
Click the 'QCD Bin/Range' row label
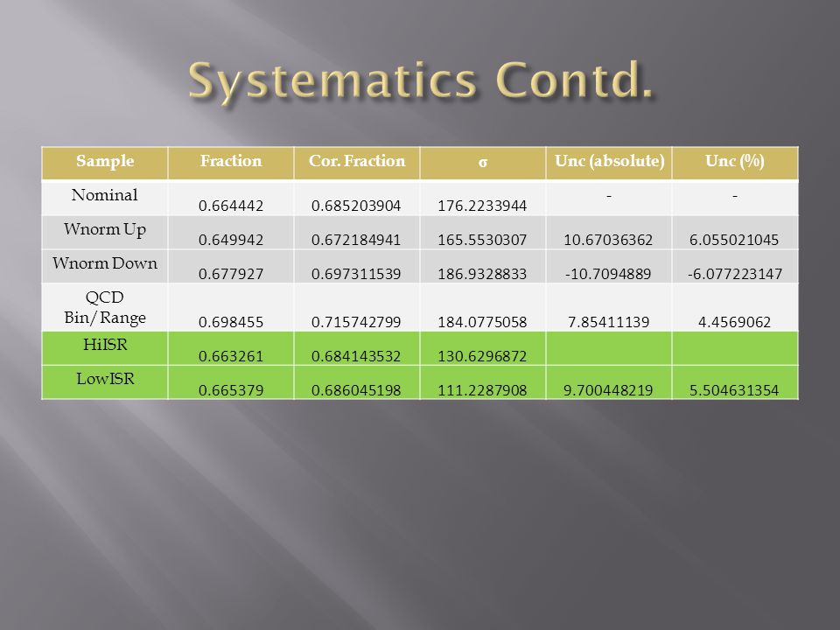[x=105, y=307]
